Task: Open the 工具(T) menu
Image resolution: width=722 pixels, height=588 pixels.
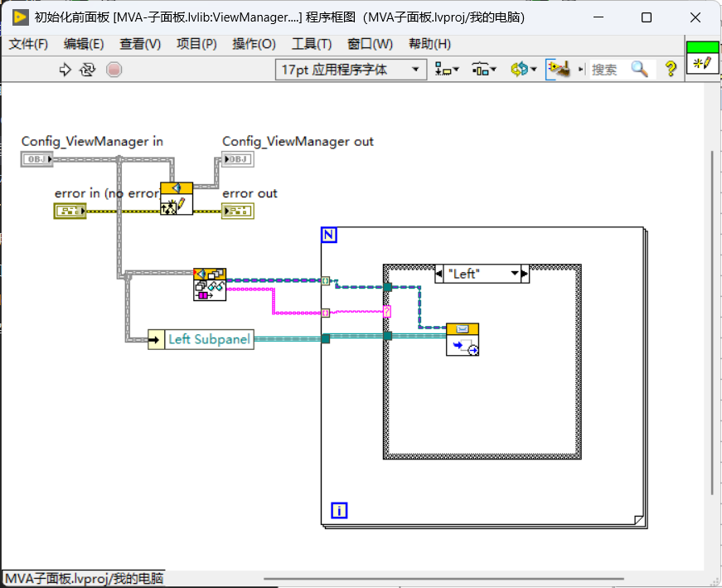Action: (312, 44)
